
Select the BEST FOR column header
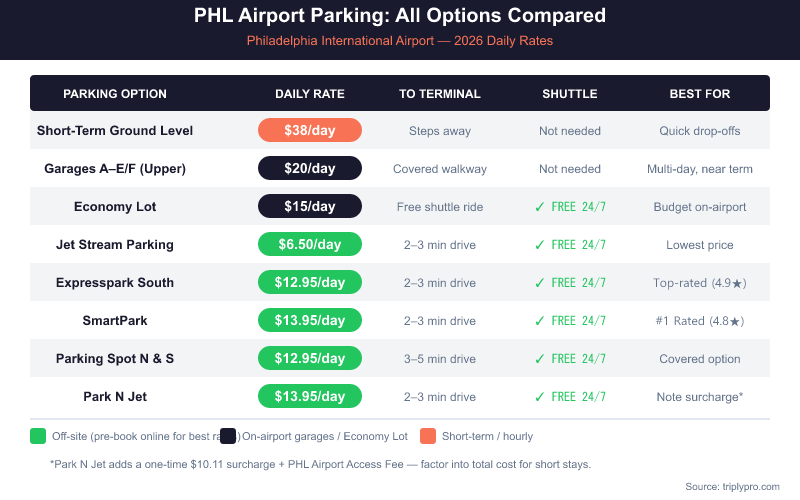(700, 94)
